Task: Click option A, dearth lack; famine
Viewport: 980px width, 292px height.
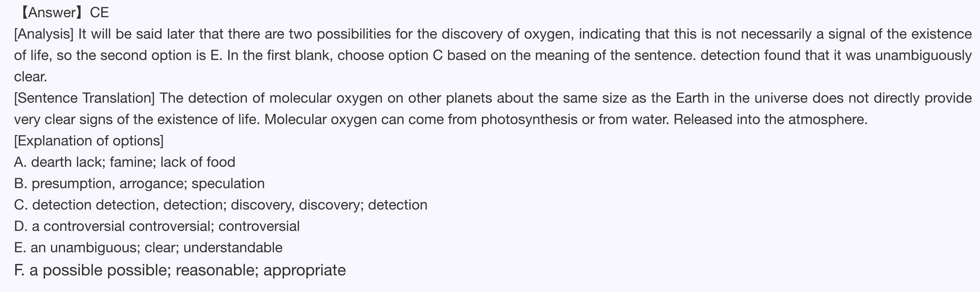Action: [x=124, y=162]
